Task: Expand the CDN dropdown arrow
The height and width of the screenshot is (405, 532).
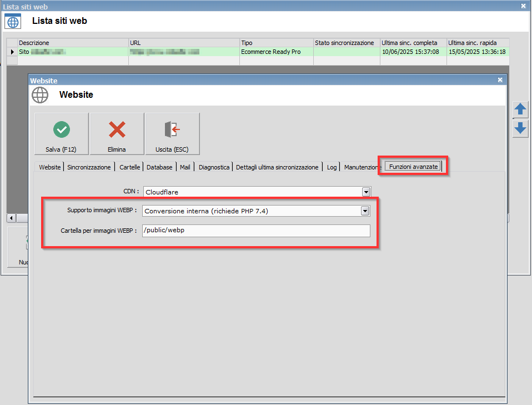Action: coord(366,192)
